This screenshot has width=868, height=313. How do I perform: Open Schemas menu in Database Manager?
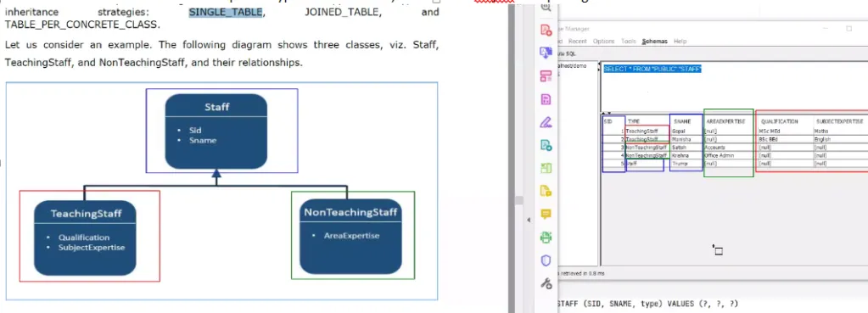point(654,42)
